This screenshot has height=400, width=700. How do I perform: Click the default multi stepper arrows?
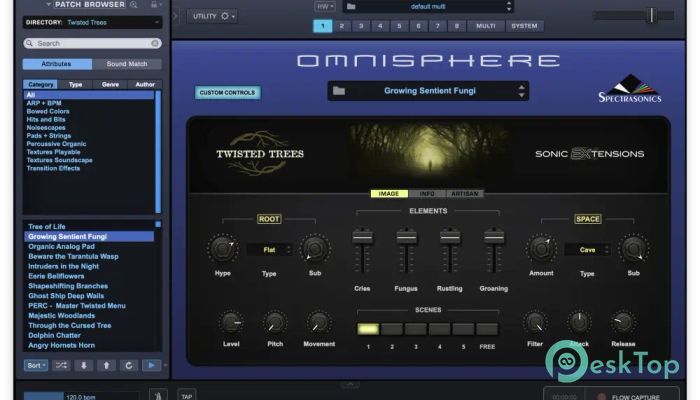pyautogui.click(x=508, y=6)
